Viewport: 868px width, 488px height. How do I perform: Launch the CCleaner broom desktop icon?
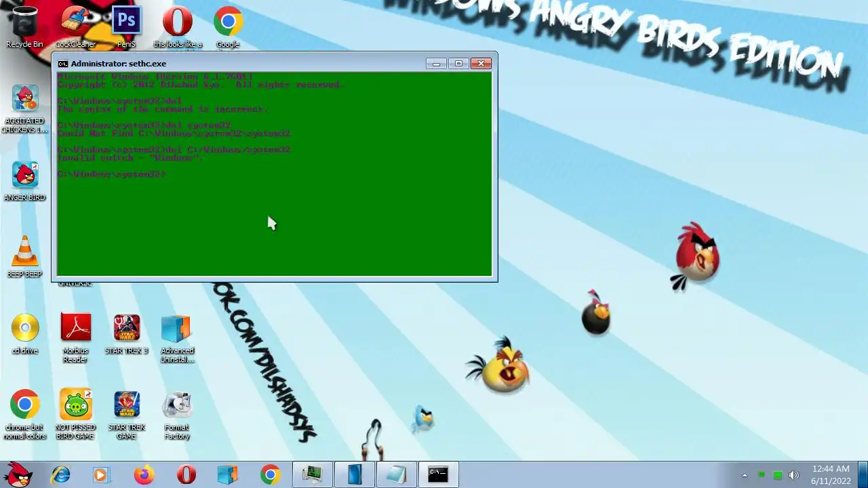(75, 26)
